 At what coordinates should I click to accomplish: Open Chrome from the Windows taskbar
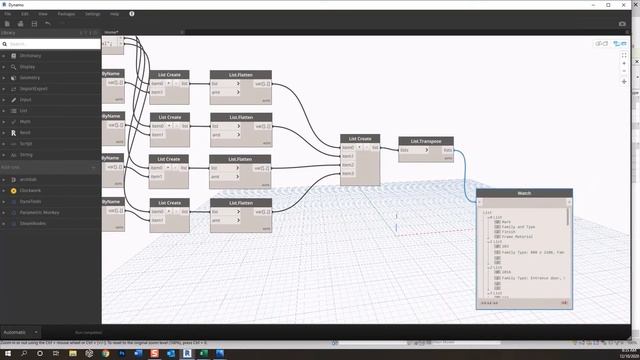[x=105, y=353]
